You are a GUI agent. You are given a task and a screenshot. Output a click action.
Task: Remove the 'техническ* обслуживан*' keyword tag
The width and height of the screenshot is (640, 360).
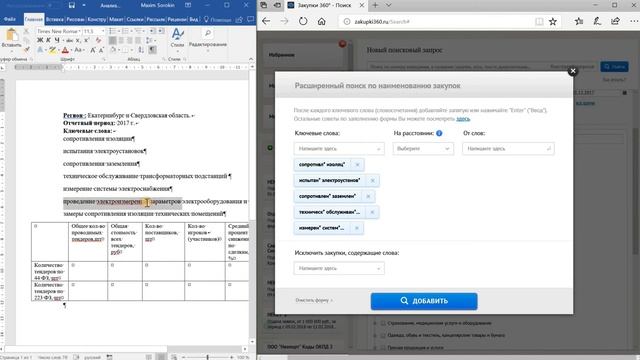(x=372, y=212)
